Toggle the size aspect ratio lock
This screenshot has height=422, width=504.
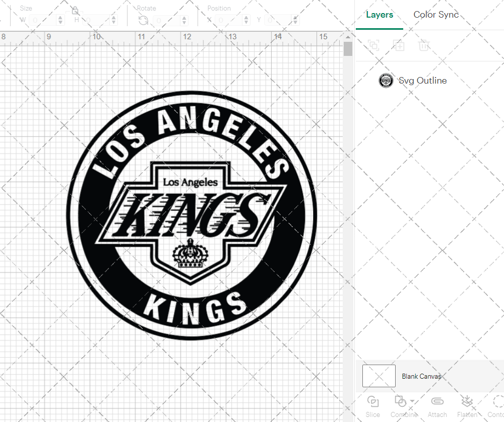point(75,11)
